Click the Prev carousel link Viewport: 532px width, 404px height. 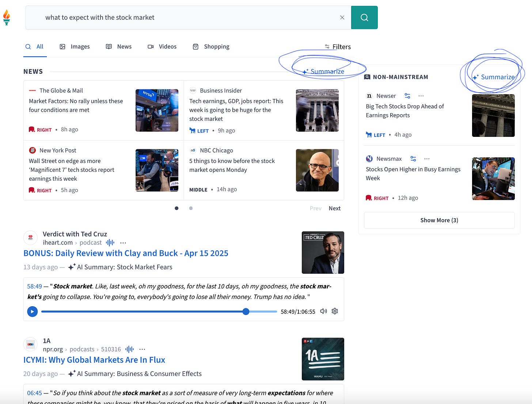click(x=316, y=208)
